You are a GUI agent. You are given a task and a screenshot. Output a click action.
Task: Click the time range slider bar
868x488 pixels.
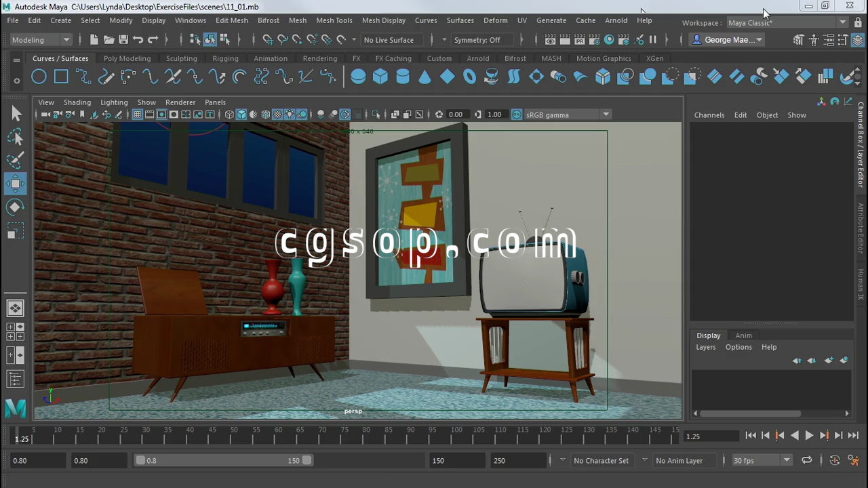(x=224, y=461)
